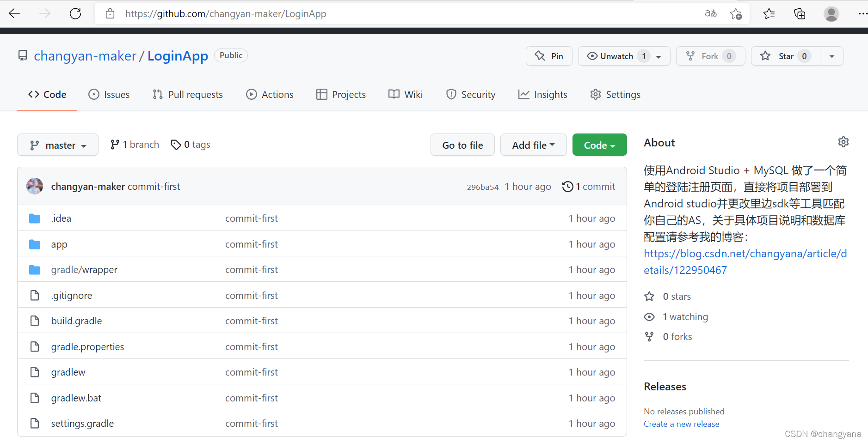
Task: Open the browser collections icon
Action: coord(800,14)
